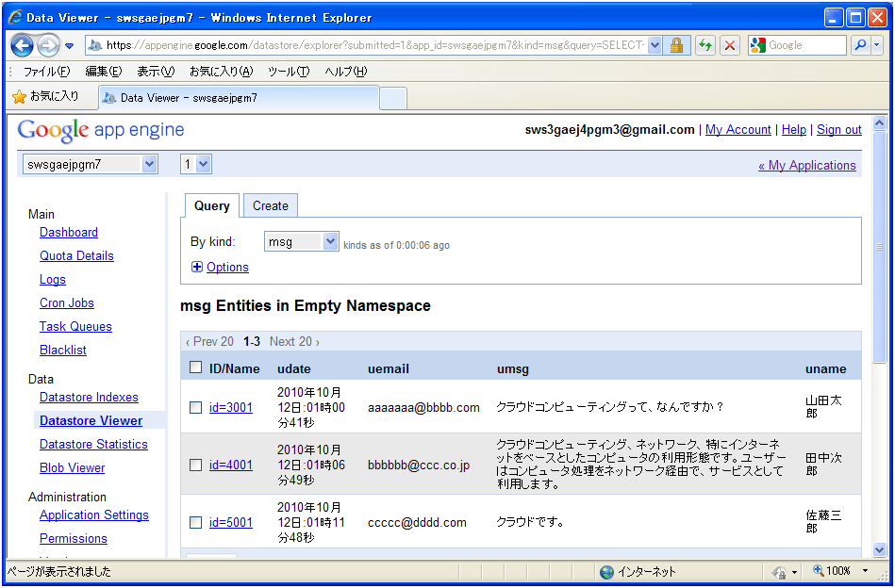Viewport: 895px width, 588px height.
Task: Open the Logs sidebar link
Action: [53, 280]
